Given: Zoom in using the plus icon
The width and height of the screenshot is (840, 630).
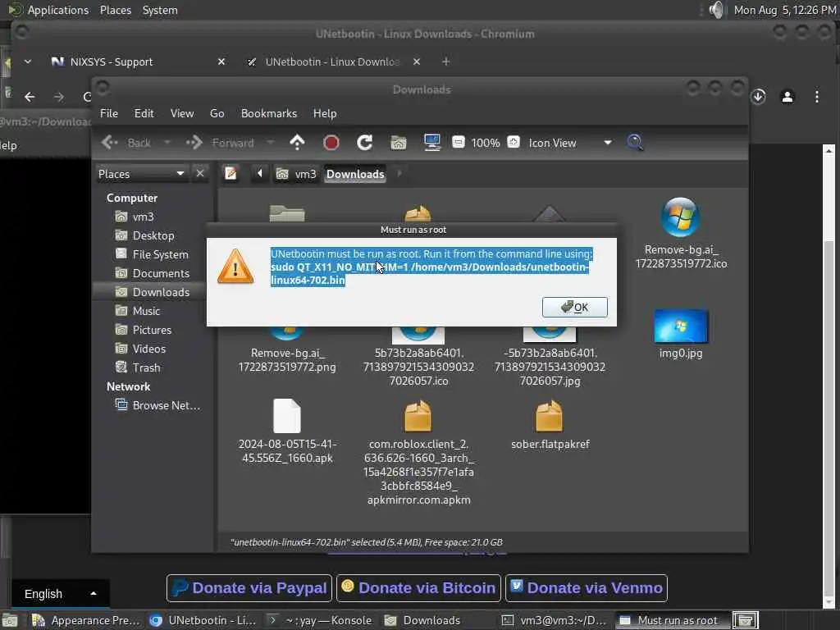Looking at the screenshot, I should click(x=514, y=143).
